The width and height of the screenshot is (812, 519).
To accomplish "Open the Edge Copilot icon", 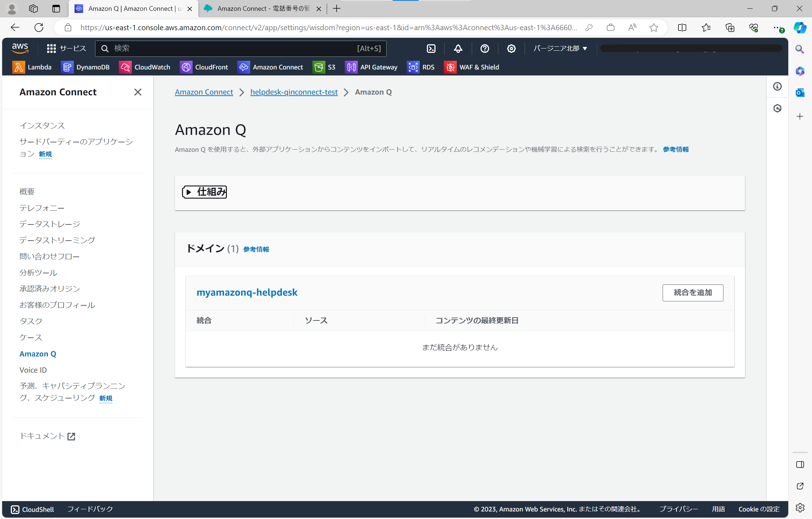I will pyautogui.click(x=800, y=27).
